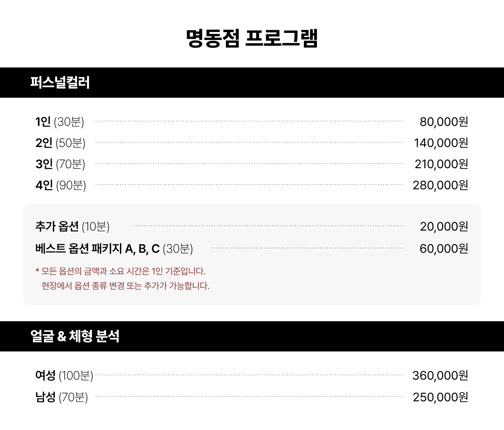
Task: Click the 명동점 프로그램 title
Action: 252,38
